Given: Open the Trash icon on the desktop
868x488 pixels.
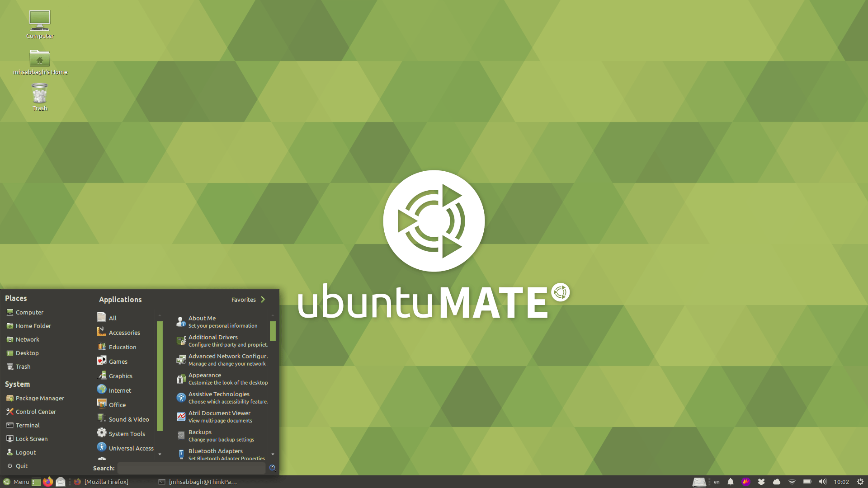Looking at the screenshot, I should 40,96.
